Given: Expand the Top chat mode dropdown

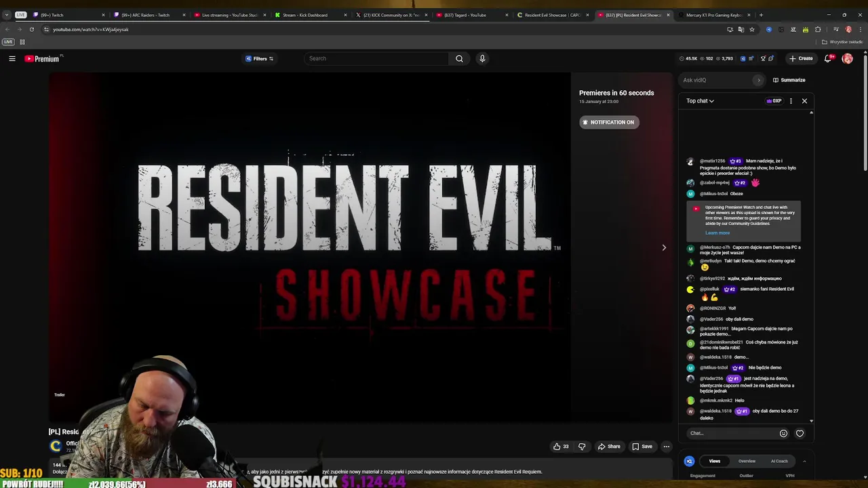Looking at the screenshot, I should pyautogui.click(x=700, y=101).
